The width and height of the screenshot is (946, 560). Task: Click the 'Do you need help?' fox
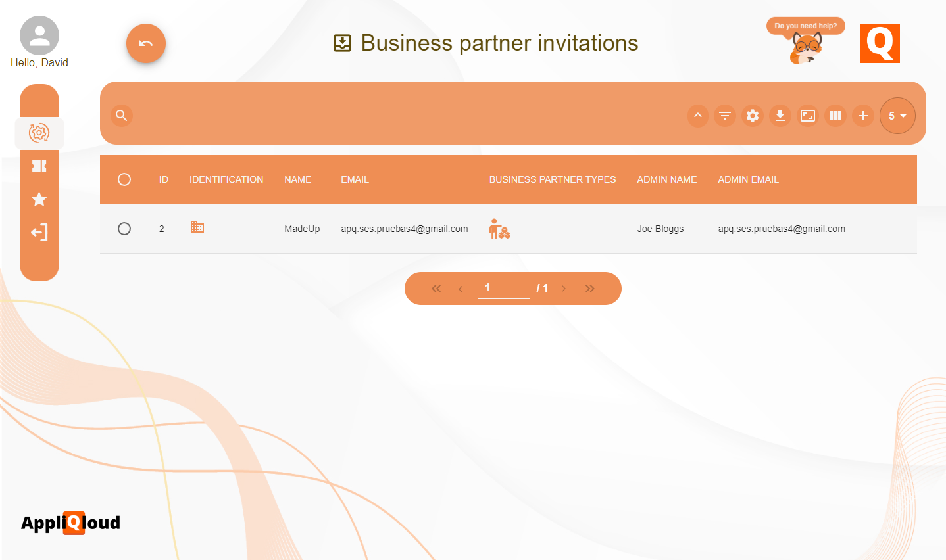click(x=806, y=45)
